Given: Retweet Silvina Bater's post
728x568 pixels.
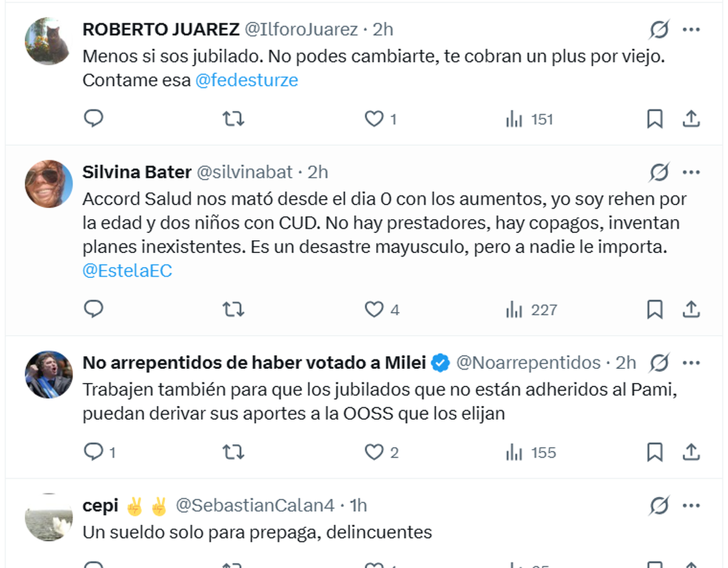Looking at the screenshot, I should tap(233, 309).
